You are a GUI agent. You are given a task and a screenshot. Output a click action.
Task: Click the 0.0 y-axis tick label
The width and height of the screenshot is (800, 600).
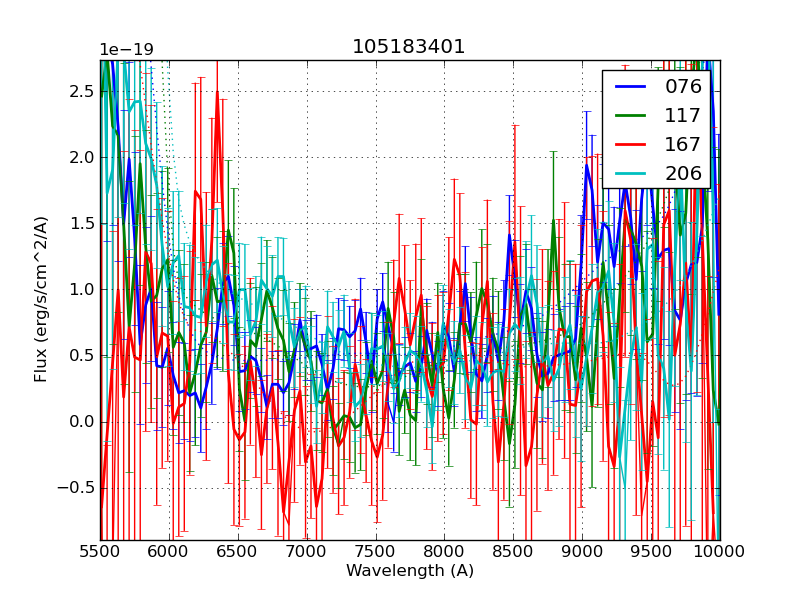82,422
